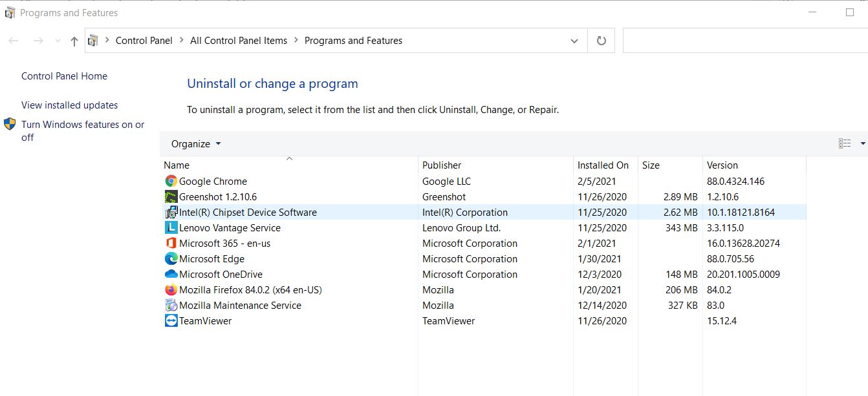Viewport: 868px width, 396px height.
Task: Click the Uninstall or change a program heading
Action: 272,83
